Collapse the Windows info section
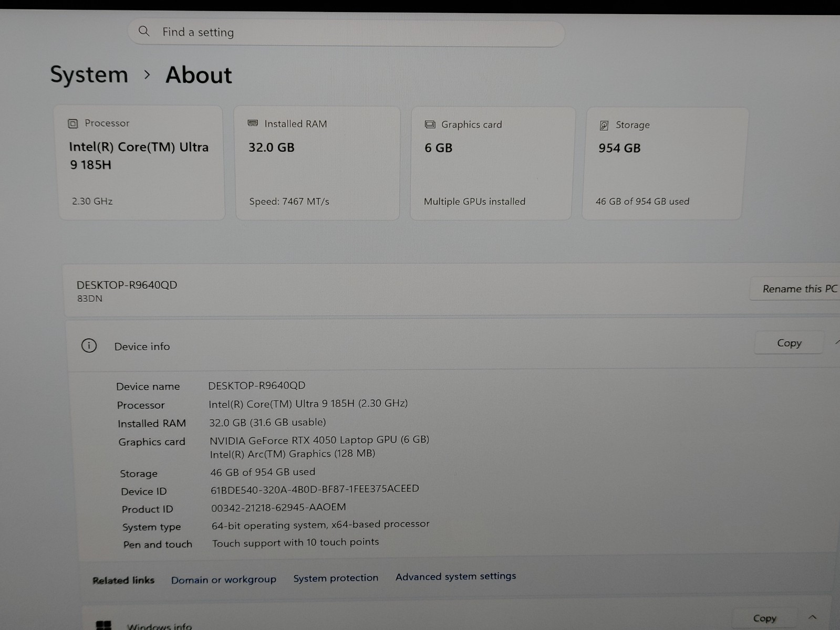The width and height of the screenshot is (840, 630). (x=812, y=617)
